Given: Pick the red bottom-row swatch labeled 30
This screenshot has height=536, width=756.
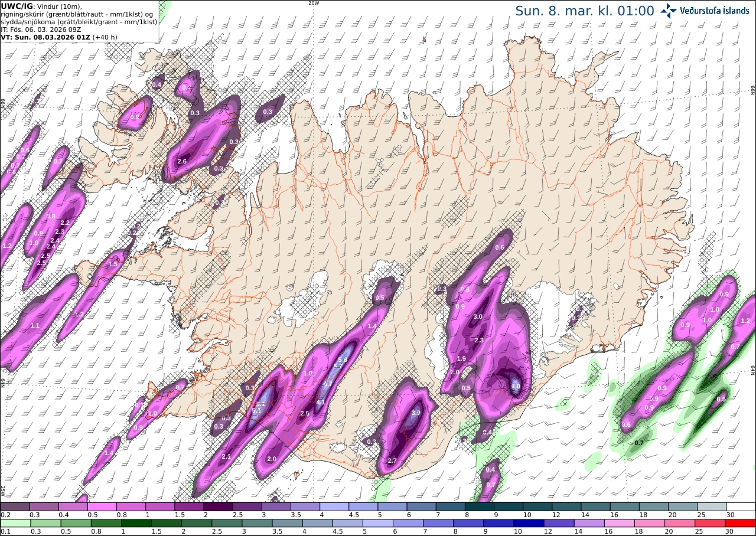Looking at the screenshot, I should point(741,523).
